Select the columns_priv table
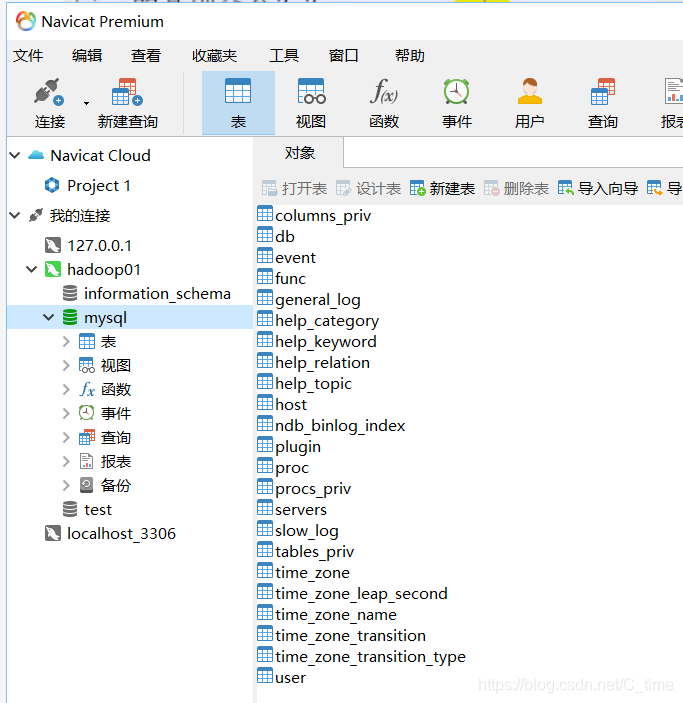The width and height of the screenshot is (683, 703). (x=323, y=216)
